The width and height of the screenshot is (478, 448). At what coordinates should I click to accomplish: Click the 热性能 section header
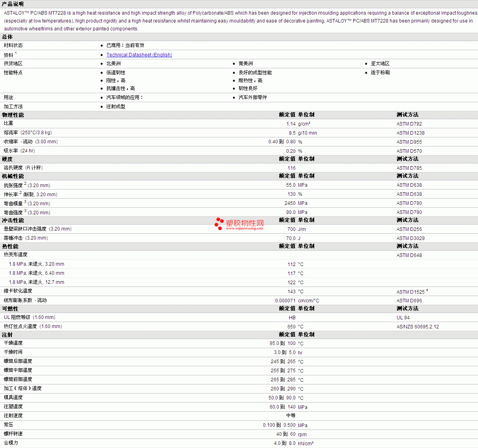tap(10, 246)
